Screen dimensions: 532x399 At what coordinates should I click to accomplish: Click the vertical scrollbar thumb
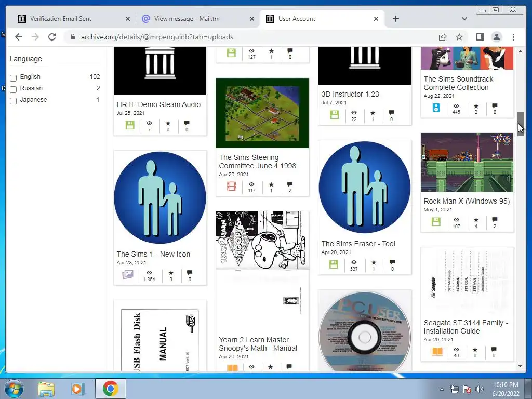pyautogui.click(x=520, y=124)
